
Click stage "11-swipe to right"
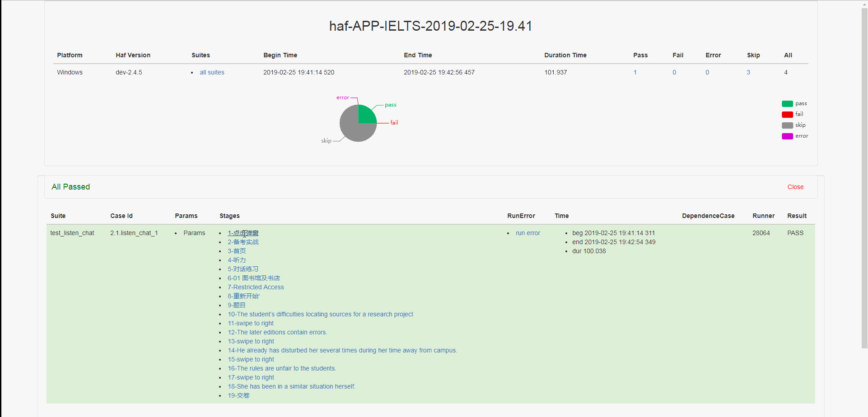(x=251, y=323)
